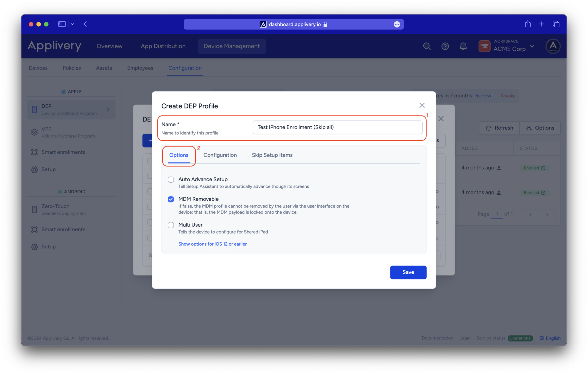
Task: Click the user profile avatar
Action: coord(553,46)
